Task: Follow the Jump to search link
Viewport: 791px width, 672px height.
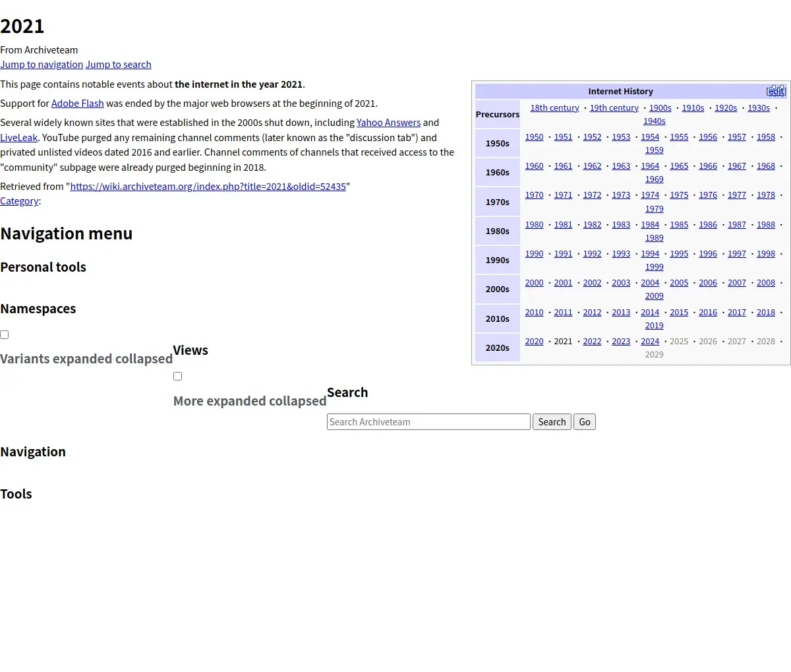Action: [x=119, y=65]
